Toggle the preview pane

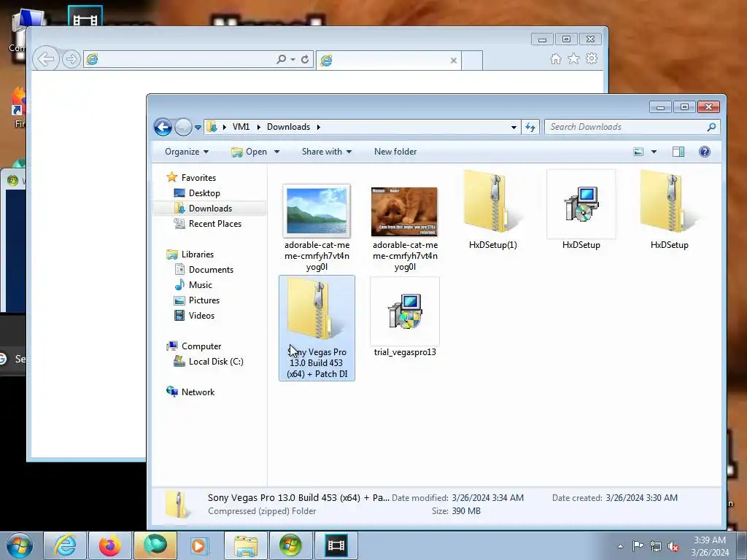pyautogui.click(x=678, y=152)
